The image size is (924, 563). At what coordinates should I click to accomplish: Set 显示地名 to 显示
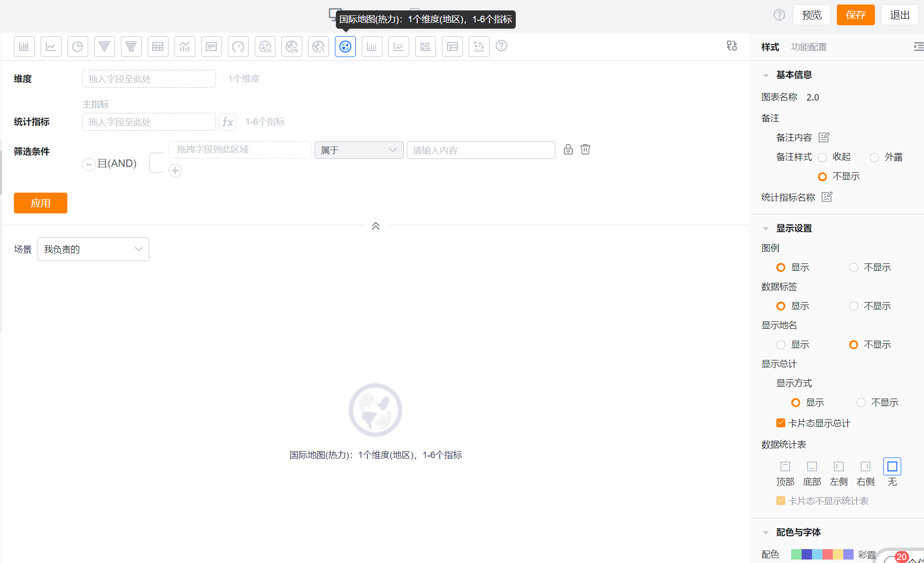click(x=781, y=345)
